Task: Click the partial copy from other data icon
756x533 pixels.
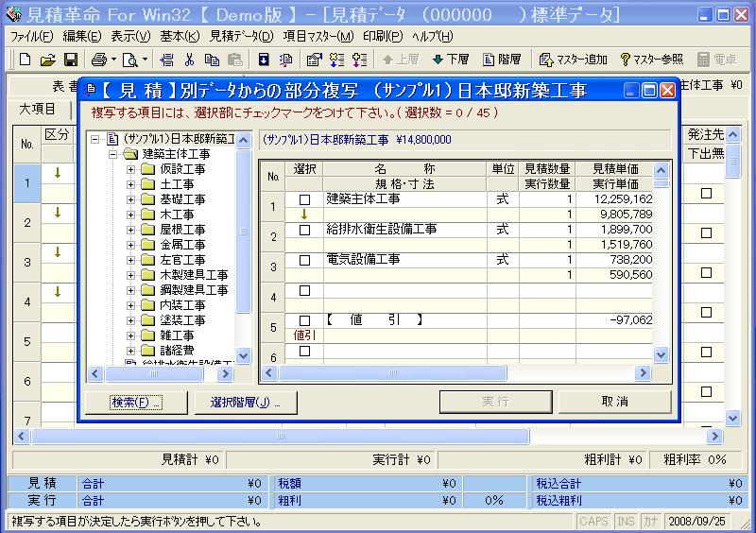Action: (285, 60)
